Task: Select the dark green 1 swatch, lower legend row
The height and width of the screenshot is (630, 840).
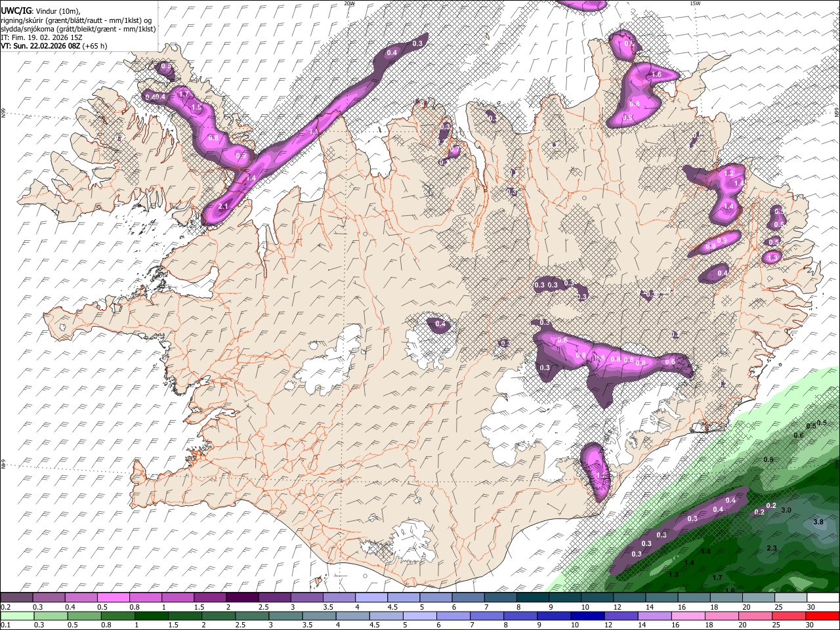Action: coord(152,616)
